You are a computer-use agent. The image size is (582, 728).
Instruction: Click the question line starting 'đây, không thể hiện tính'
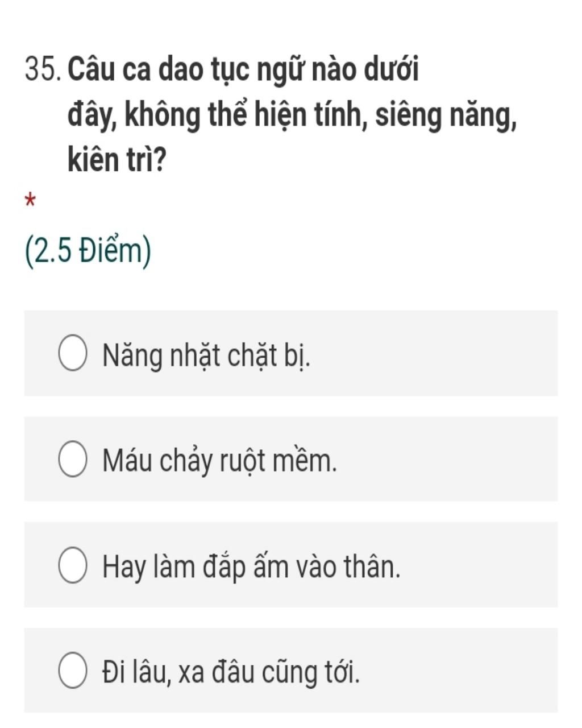[x=292, y=115]
